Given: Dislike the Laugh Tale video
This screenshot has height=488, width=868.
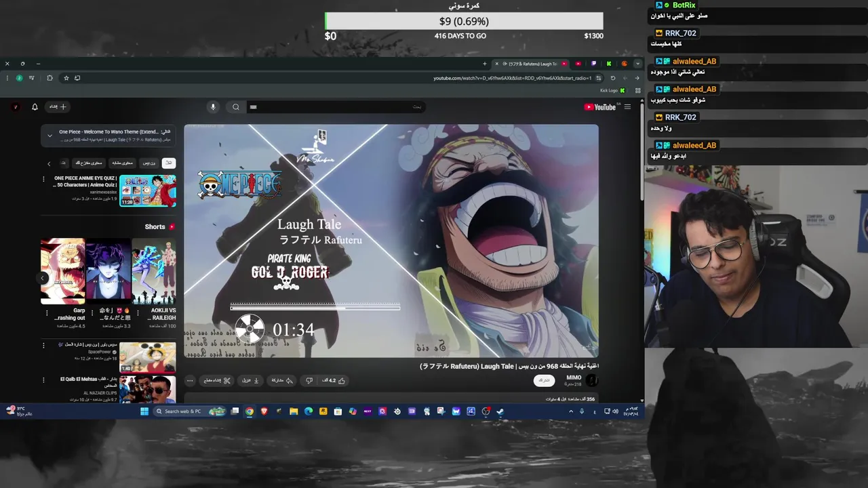Looking at the screenshot, I should [x=309, y=381].
